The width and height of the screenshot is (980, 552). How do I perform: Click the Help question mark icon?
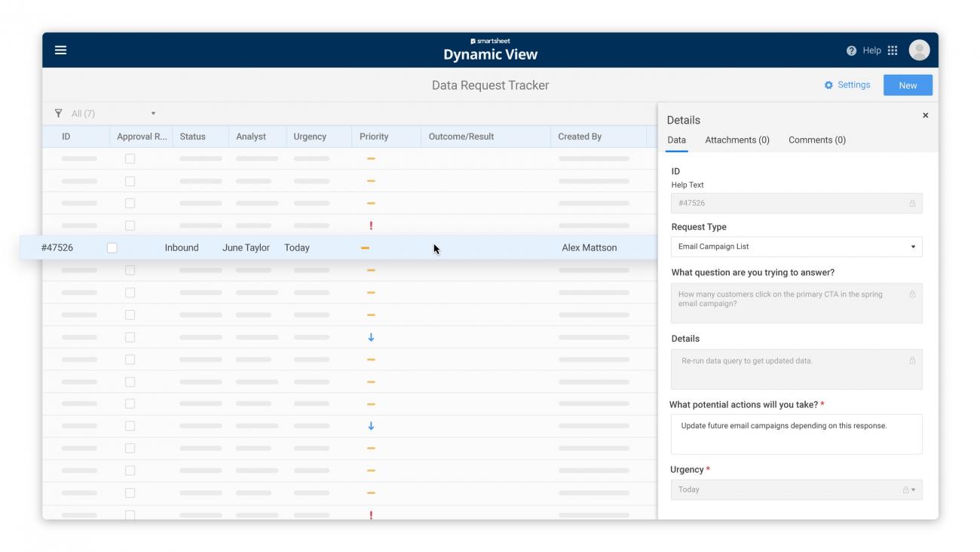coord(851,51)
